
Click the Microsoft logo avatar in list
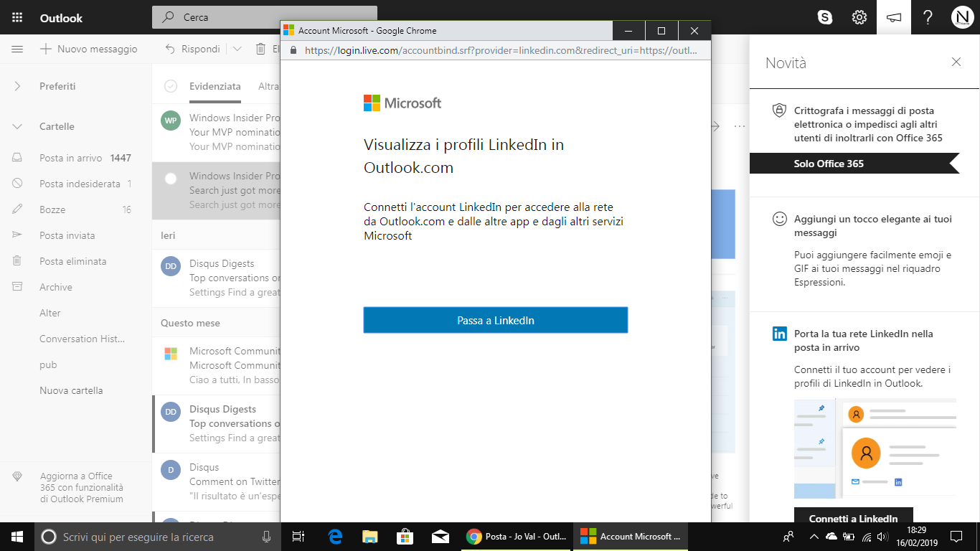point(171,354)
